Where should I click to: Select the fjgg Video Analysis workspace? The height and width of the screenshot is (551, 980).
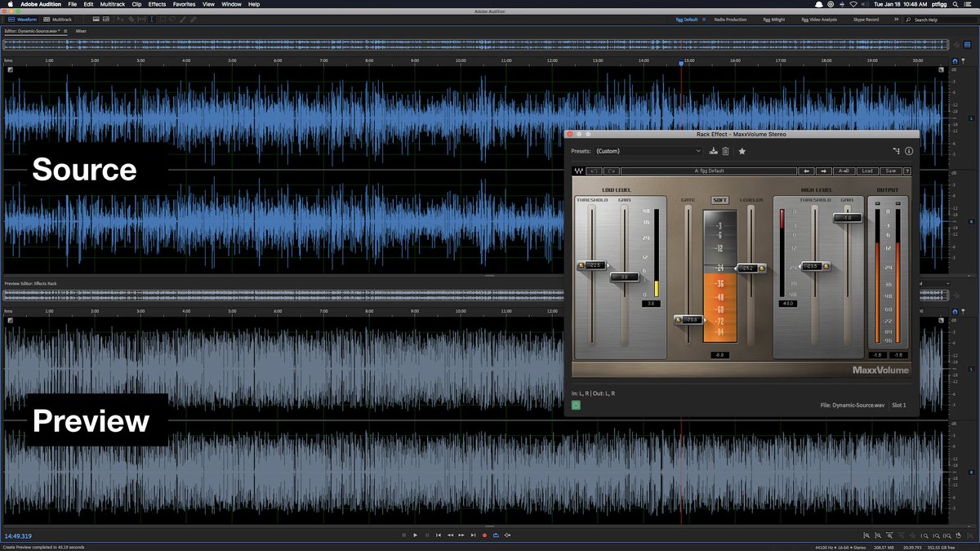pos(819,20)
